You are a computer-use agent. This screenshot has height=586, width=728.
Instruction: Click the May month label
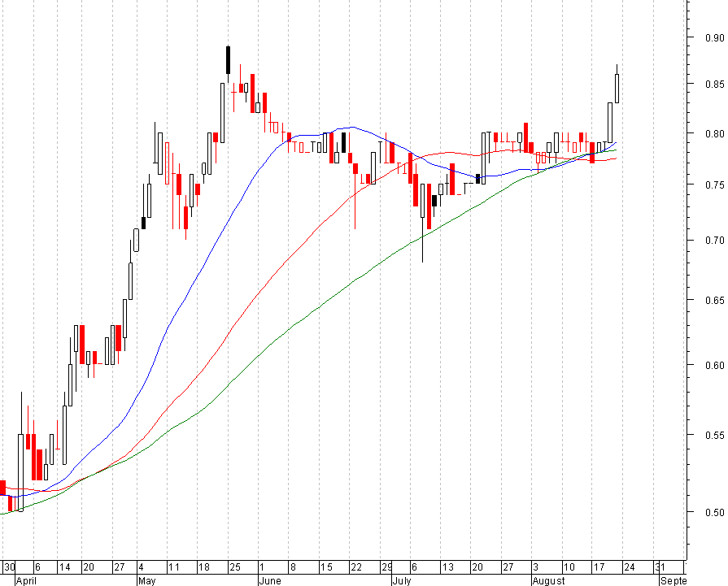tap(146, 581)
